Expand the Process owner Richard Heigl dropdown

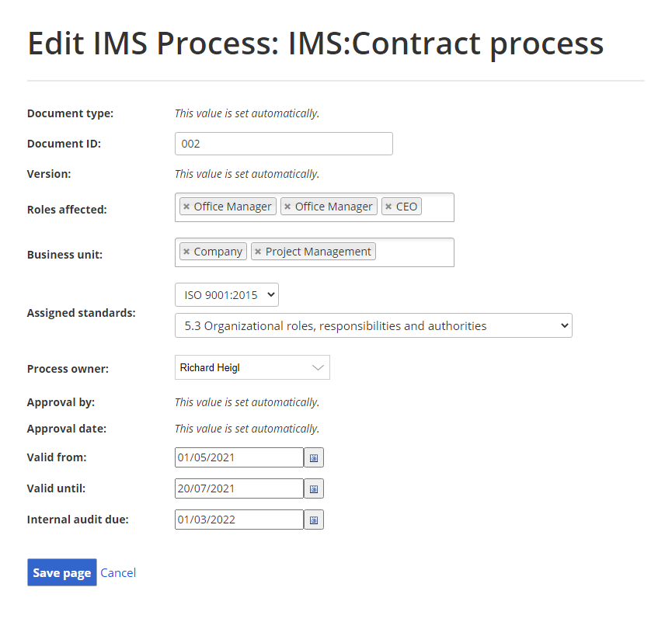point(252,367)
